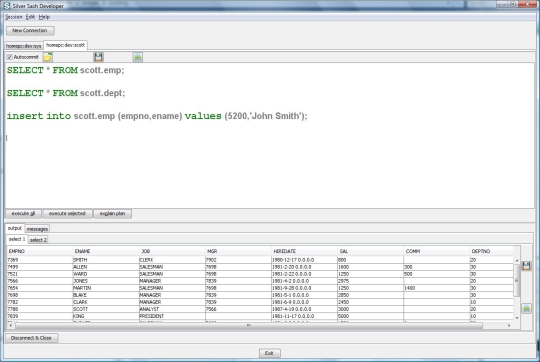Select the SCOTT name cell

105,309
